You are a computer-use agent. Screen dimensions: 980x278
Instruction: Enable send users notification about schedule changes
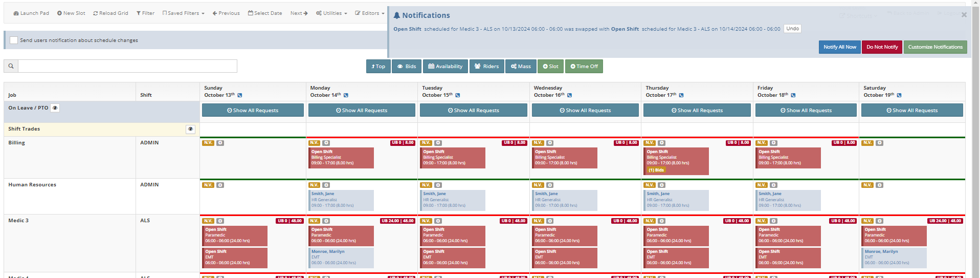pos(14,40)
